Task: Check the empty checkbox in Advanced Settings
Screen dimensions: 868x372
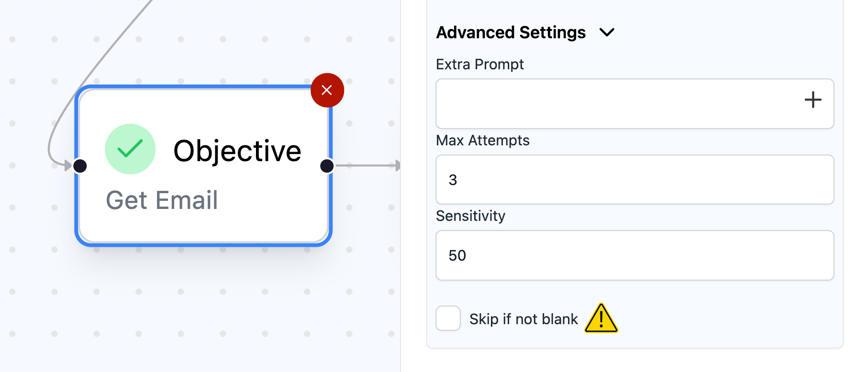Action: [448, 318]
